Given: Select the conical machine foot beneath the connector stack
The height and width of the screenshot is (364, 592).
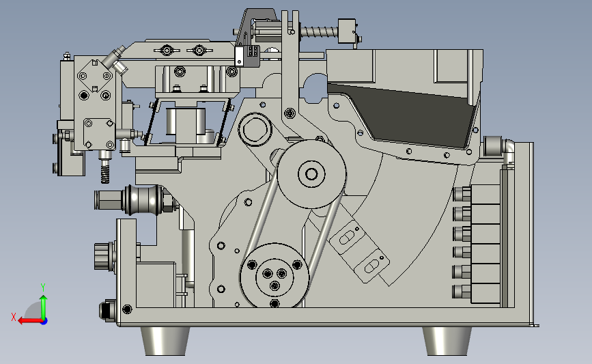Looking at the screenshot, I should pyautogui.click(x=447, y=341).
